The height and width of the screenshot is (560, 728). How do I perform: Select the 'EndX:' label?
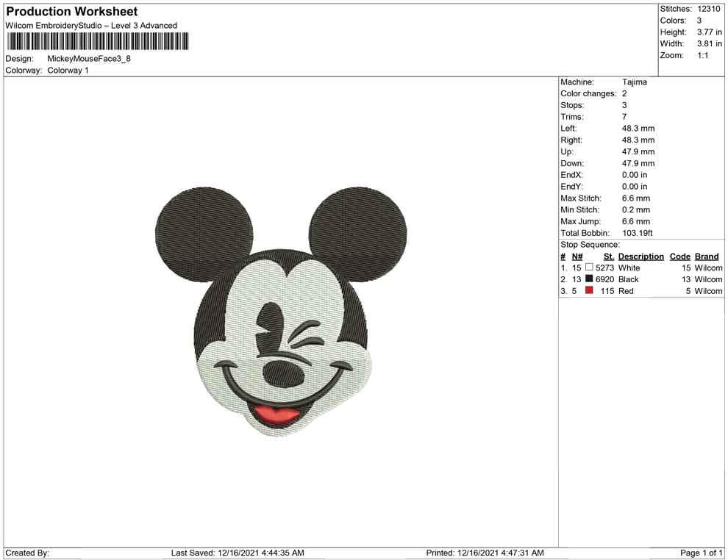pos(571,175)
